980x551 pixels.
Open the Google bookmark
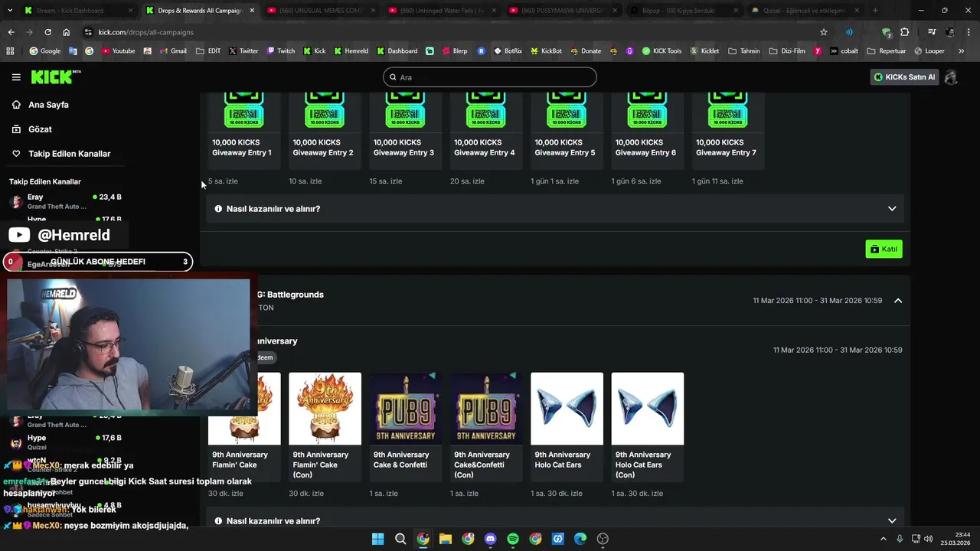click(45, 51)
